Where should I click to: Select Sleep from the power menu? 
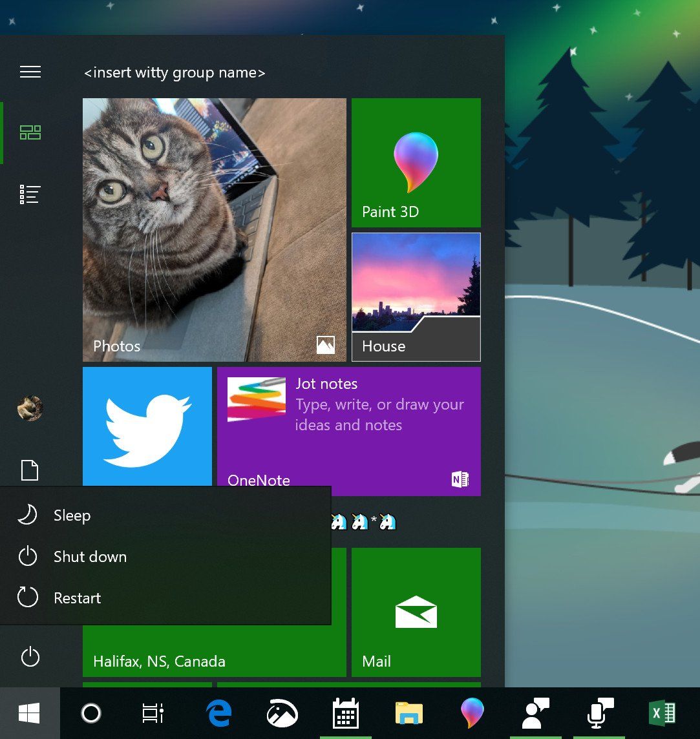tap(72, 515)
